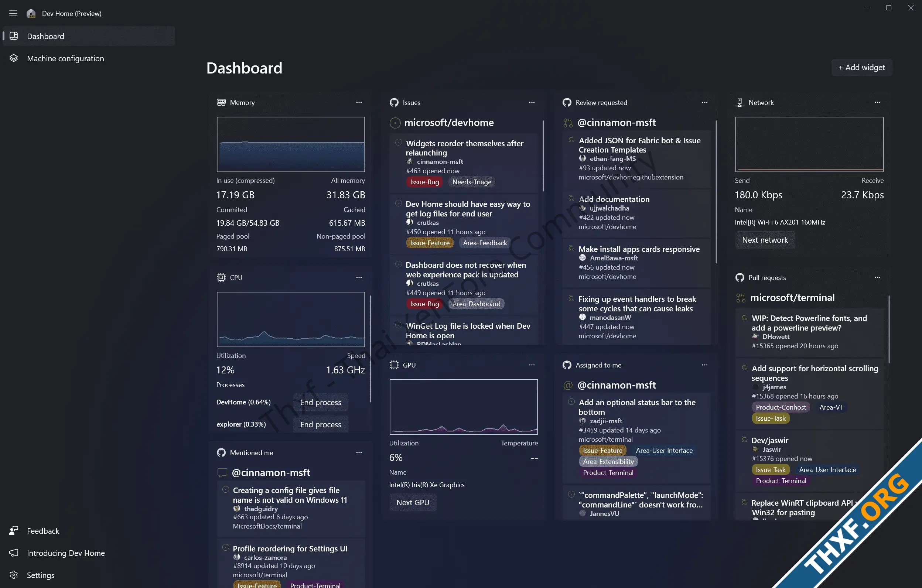
Task: Click the Add widget button
Action: 861,67
